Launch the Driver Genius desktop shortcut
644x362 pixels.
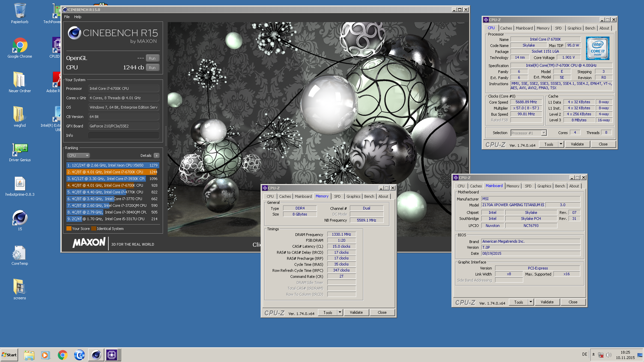(x=20, y=152)
